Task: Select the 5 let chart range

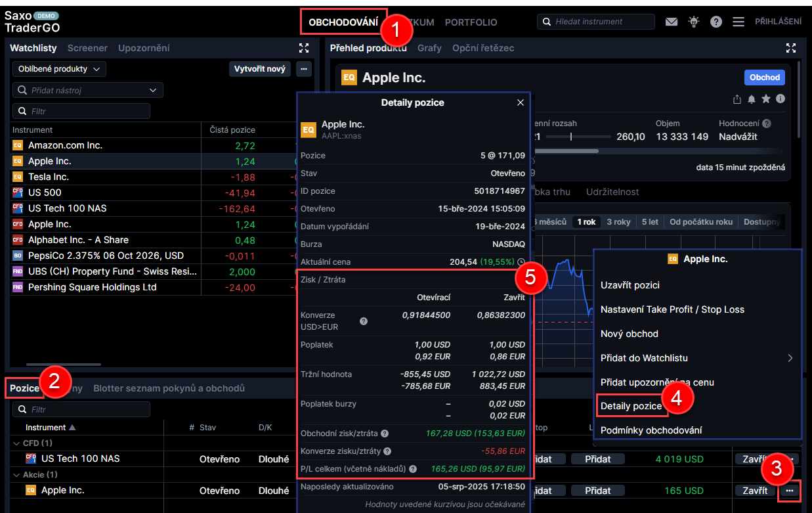Action: click(x=650, y=222)
